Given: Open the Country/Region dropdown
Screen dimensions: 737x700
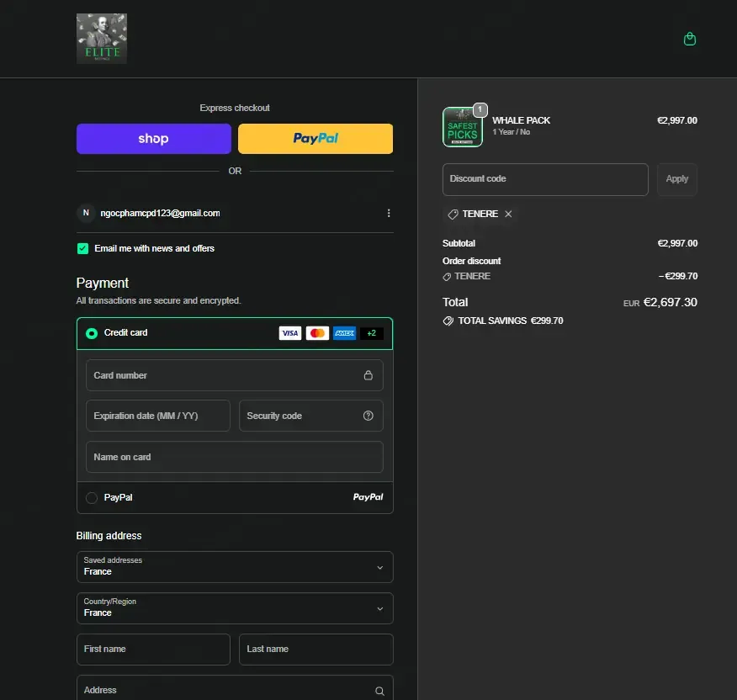Looking at the screenshot, I should (x=235, y=608).
